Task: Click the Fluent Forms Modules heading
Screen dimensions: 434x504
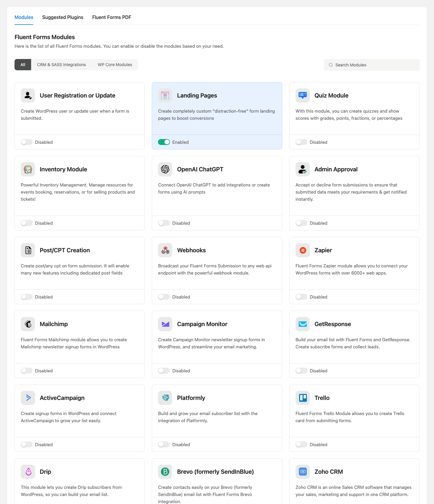Action: tap(45, 37)
